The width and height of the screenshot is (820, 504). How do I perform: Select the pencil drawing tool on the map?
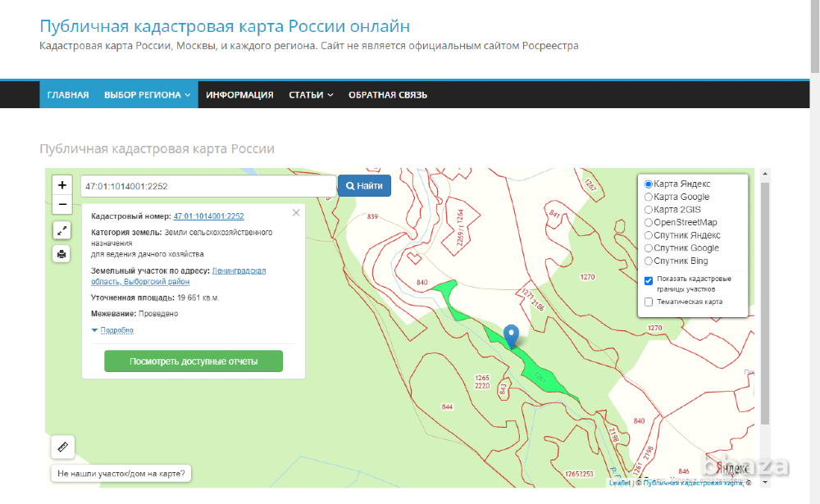(63, 447)
